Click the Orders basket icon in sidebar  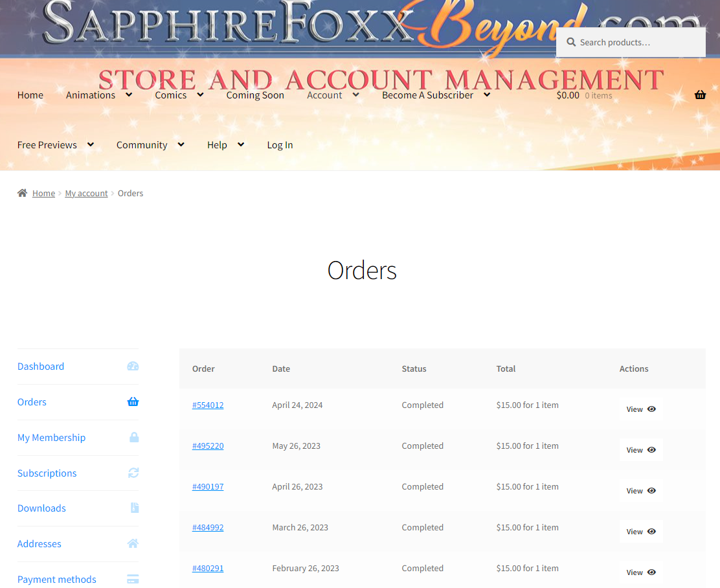click(x=133, y=401)
